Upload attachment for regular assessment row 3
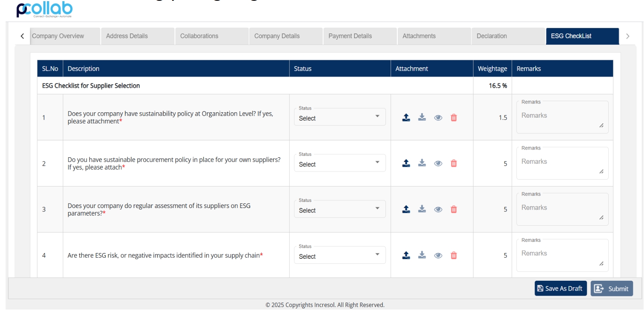 (x=406, y=209)
